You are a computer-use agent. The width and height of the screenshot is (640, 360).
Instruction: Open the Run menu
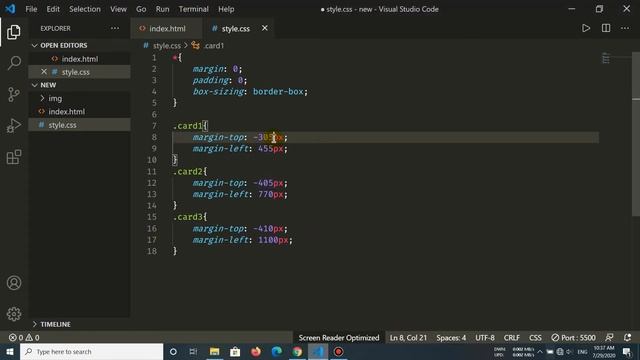(x=162, y=9)
